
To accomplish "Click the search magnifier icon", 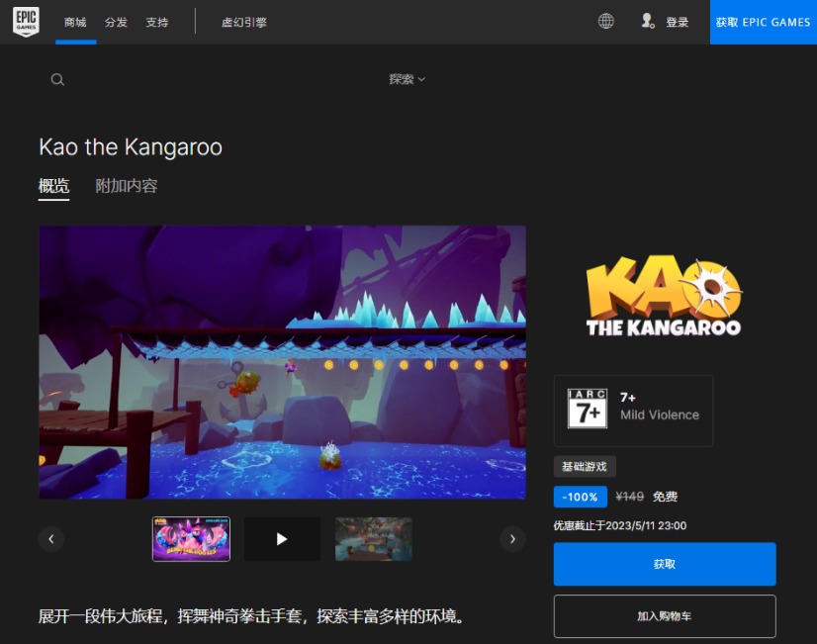I will 57,80.
